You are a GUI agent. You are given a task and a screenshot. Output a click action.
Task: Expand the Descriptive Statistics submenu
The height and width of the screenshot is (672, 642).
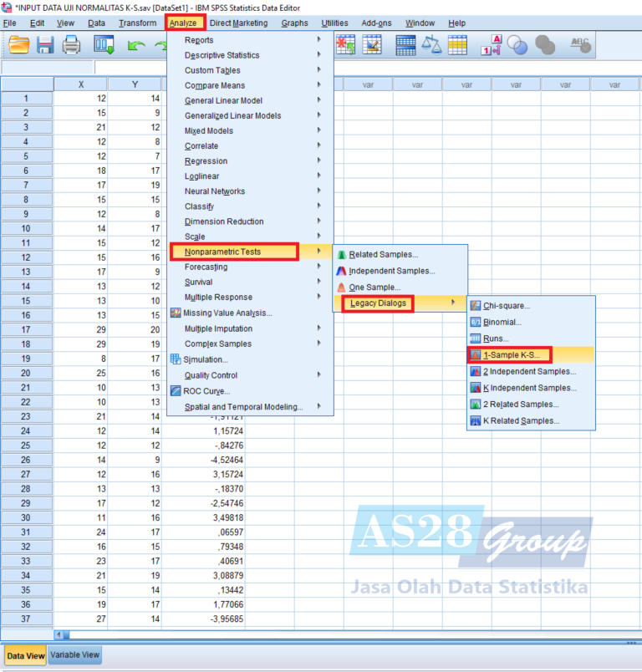coord(222,55)
